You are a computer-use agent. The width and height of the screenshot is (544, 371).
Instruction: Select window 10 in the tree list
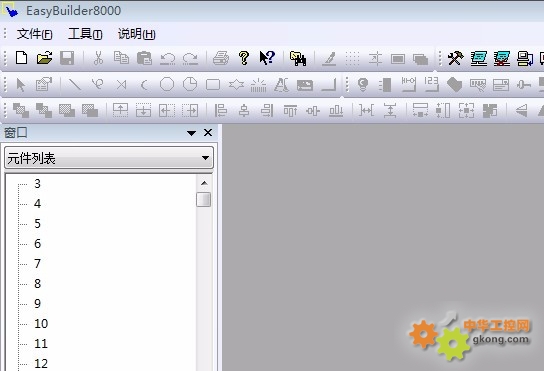(41, 323)
